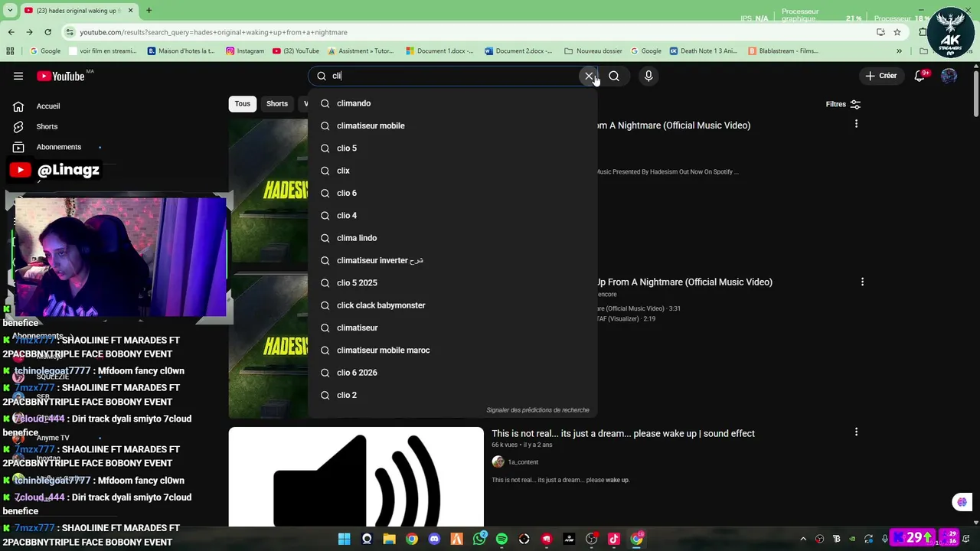Select the Shorts filter chip

[x=277, y=104]
